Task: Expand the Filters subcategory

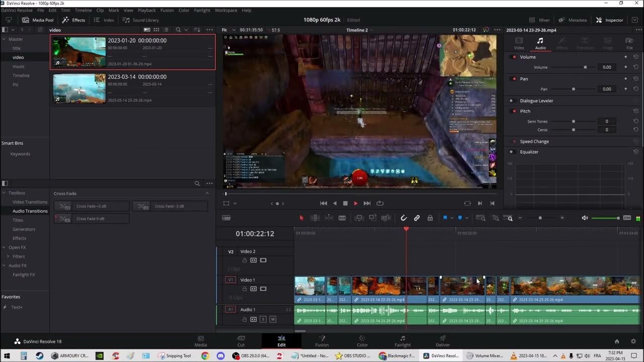Action: pyautogui.click(x=8, y=256)
